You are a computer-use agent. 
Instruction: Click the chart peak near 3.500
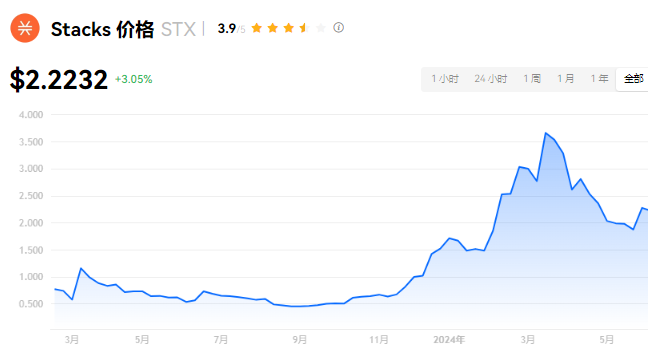tap(546, 133)
